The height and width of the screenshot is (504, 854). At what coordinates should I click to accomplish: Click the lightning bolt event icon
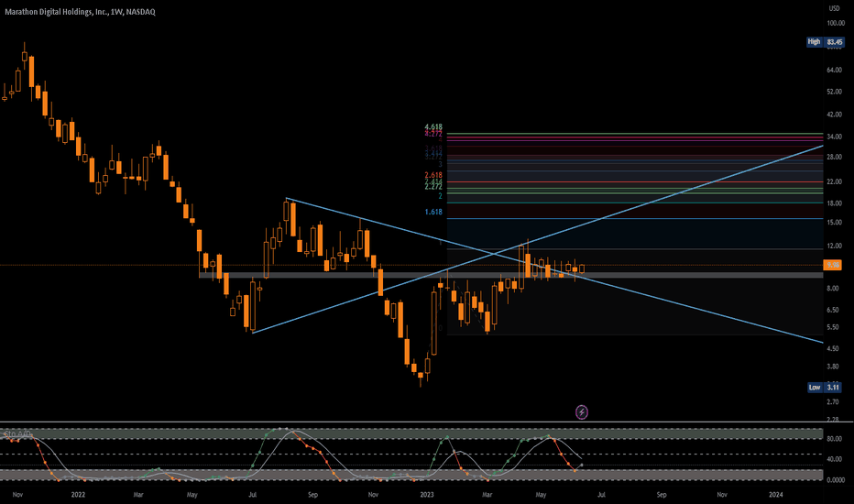582,412
